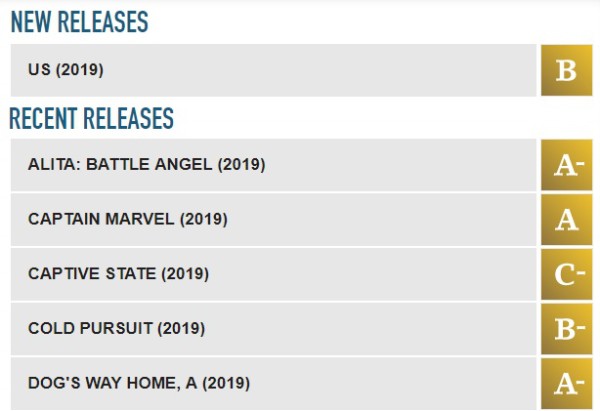
Task: Open the Us (2019) movie link
Action: pyautogui.click(x=65, y=71)
